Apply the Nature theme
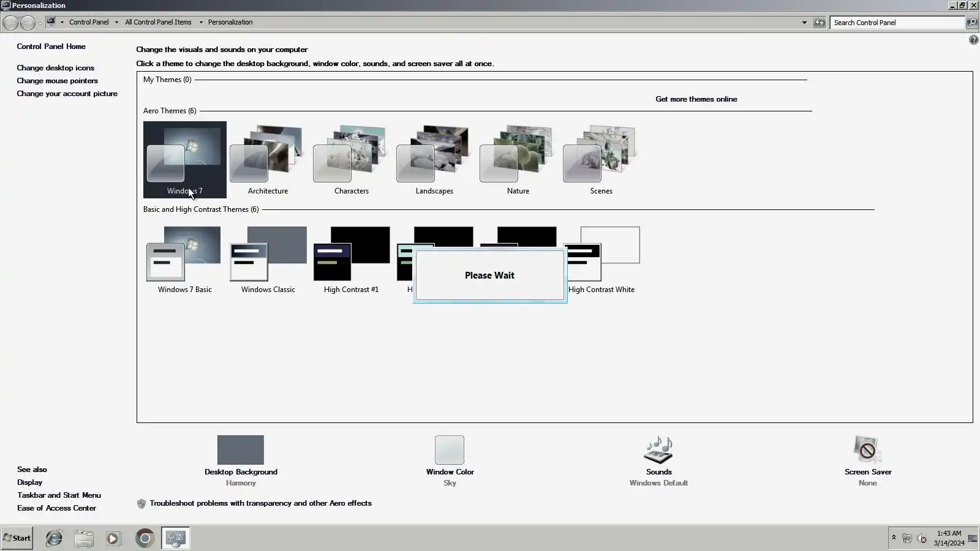 coord(518,159)
